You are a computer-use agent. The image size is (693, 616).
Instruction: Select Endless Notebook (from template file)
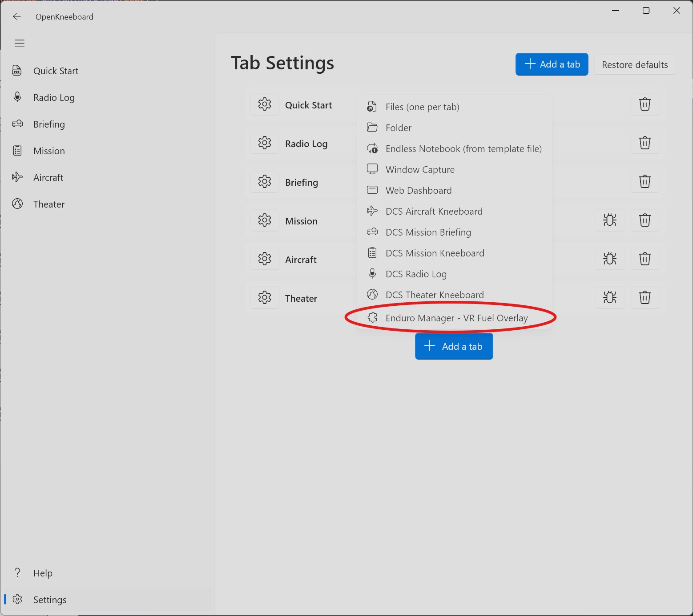click(454, 149)
